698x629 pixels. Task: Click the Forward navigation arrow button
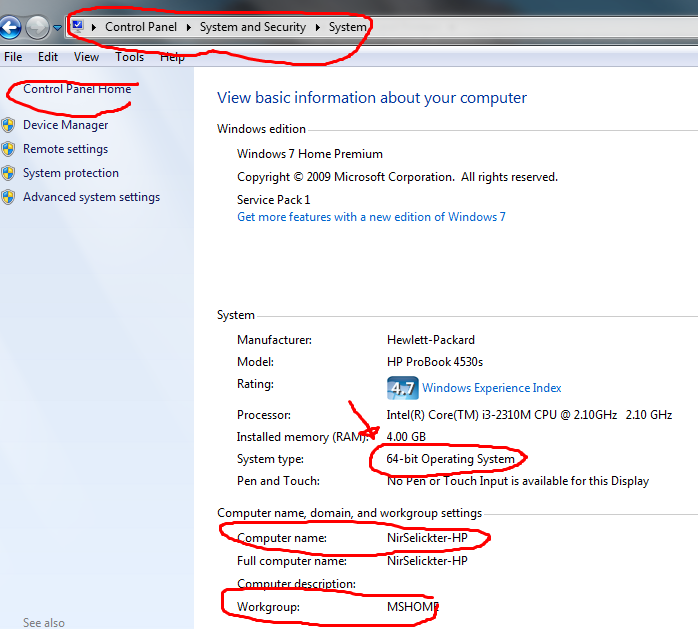(37, 27)
